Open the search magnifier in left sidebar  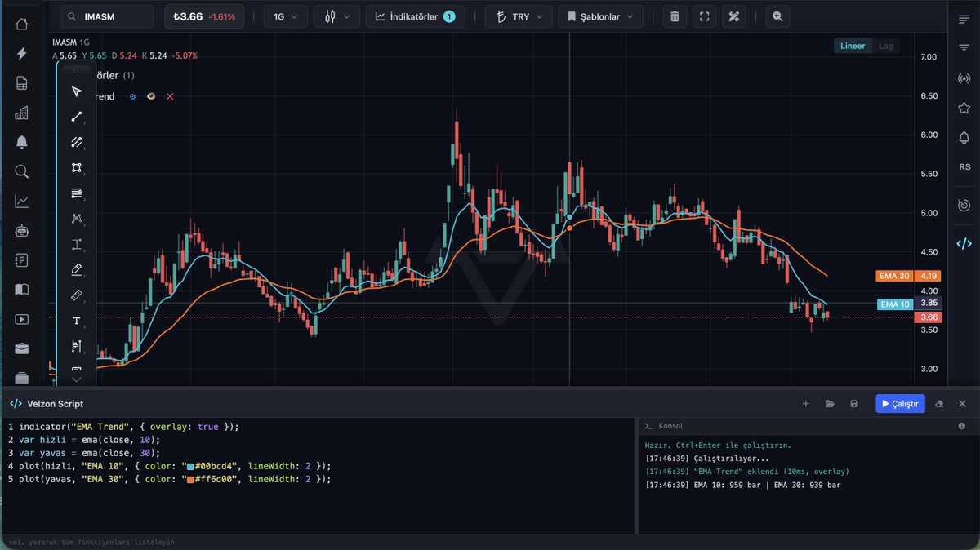(x=21, y=171)
